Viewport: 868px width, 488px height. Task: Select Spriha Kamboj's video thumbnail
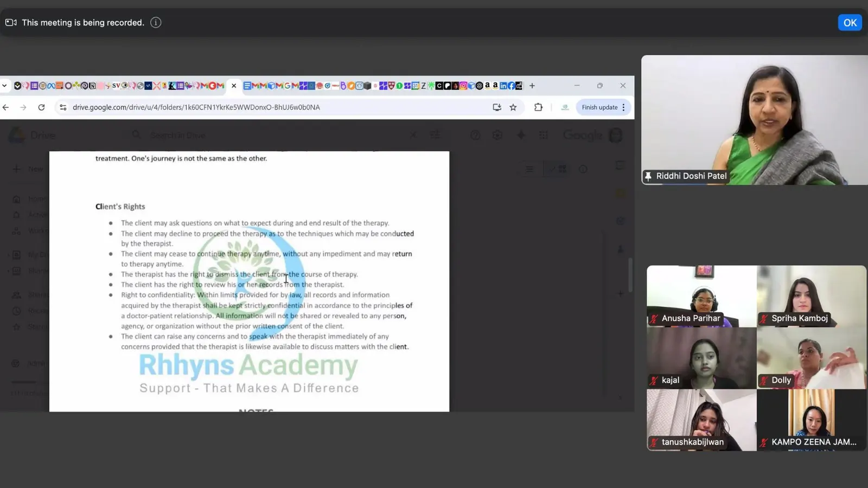(812, 296)
